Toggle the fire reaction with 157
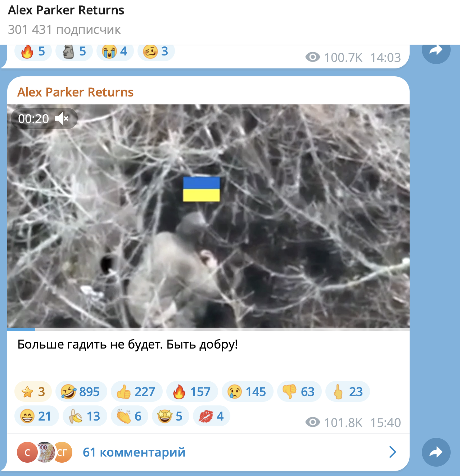Screen dimensions: 460x476 click(192, 391)
